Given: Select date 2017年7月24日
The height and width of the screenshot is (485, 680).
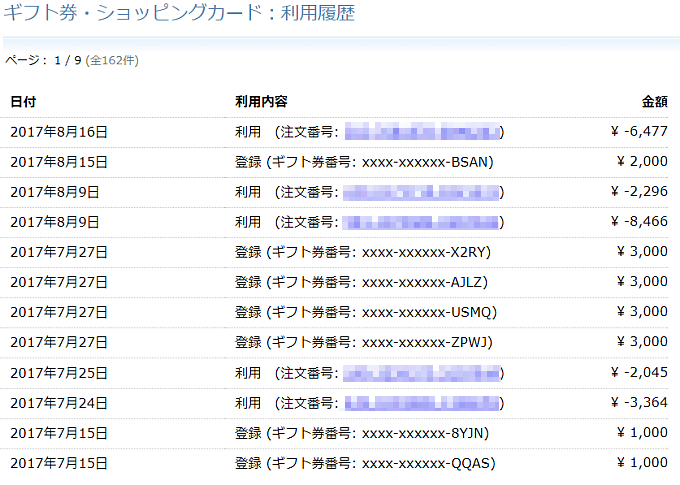Looking at the screenshot, I should 59,403.
